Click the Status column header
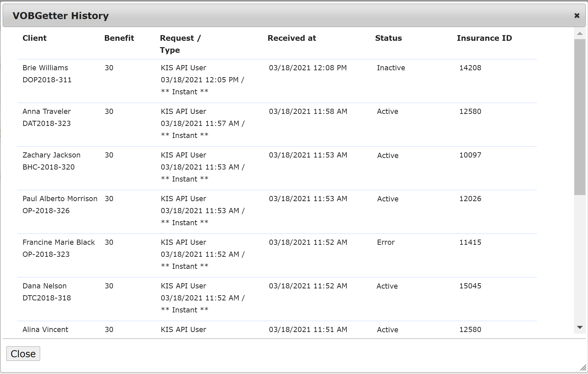This screenshot has height=374, width=588. [x=388, y=38]
